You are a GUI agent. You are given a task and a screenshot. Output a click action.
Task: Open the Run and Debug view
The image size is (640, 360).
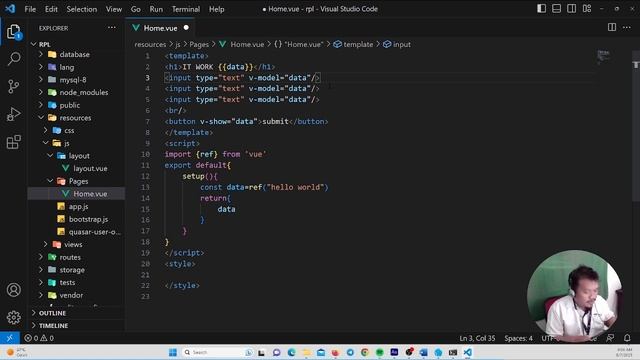(x=13, y=114)
